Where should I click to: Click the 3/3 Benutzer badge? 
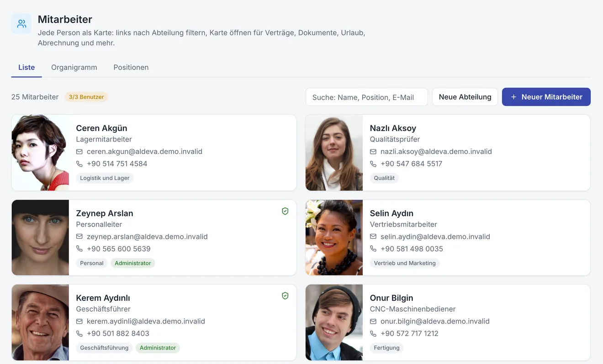point(86,97)
